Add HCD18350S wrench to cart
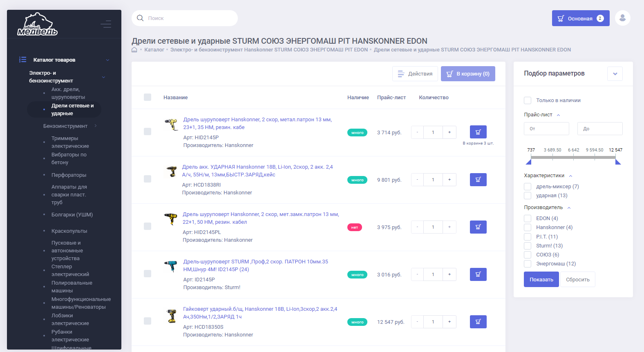The height and width of the screenshot is (352, 644). [x=478, y=322]
